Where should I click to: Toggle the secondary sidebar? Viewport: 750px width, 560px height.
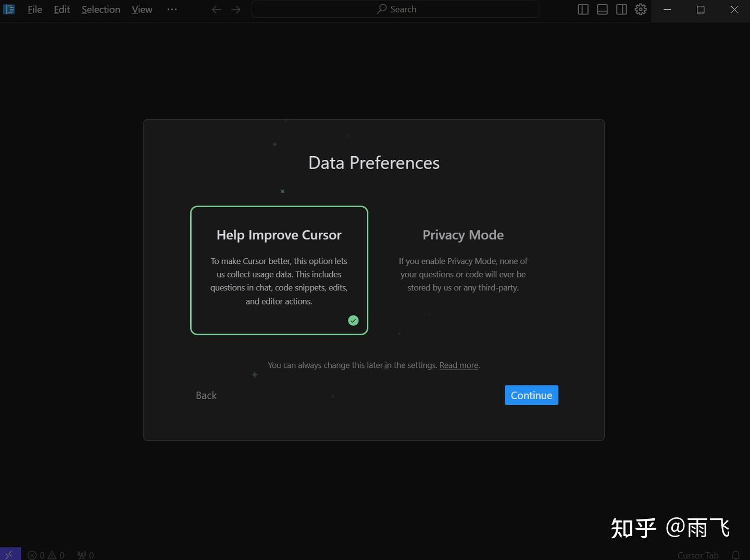622,9
